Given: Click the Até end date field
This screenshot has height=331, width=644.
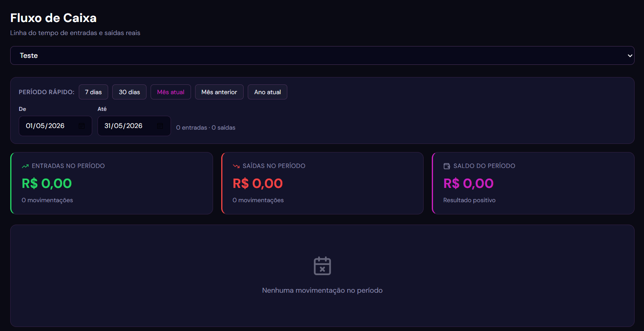Looking at the screenshot, I should coord(134,126).
